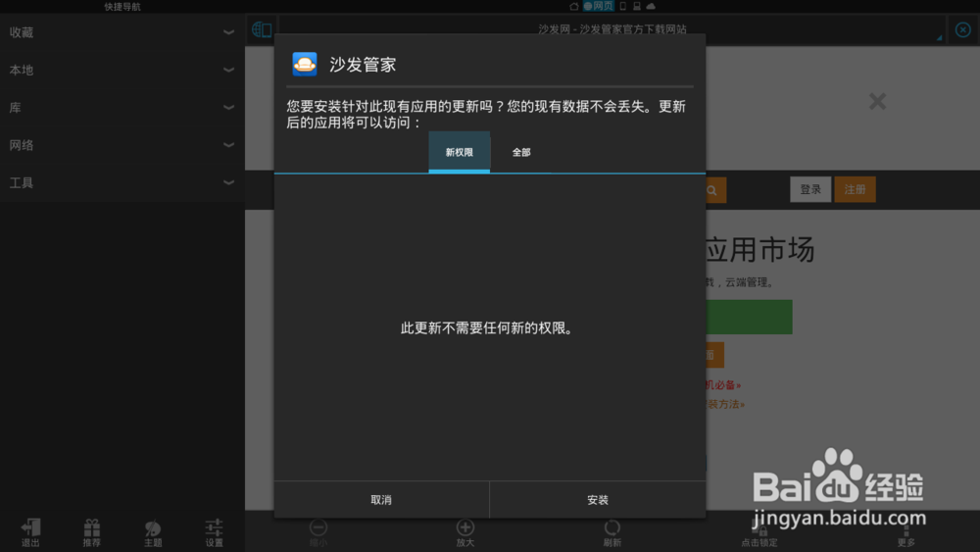Switch to the 新权限 tab
This screenshot has width=980, height=552.
pos(460,152)
